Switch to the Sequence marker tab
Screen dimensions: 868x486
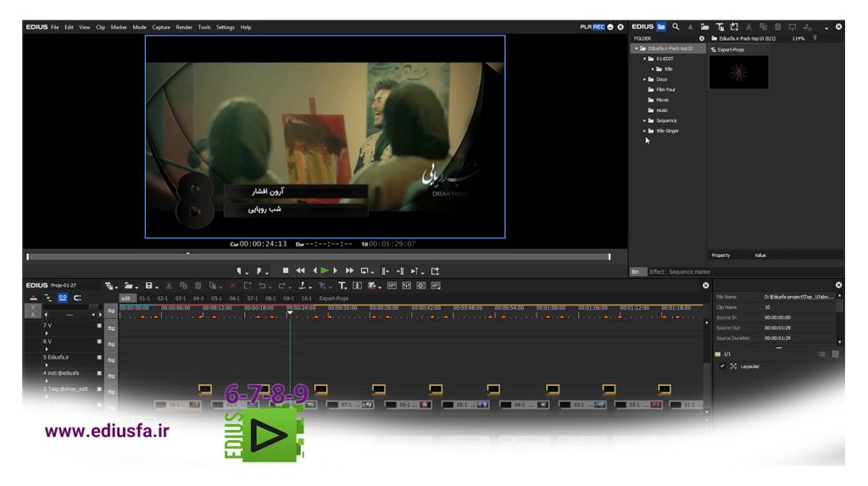pyautogui.click(x=690, y=272)
